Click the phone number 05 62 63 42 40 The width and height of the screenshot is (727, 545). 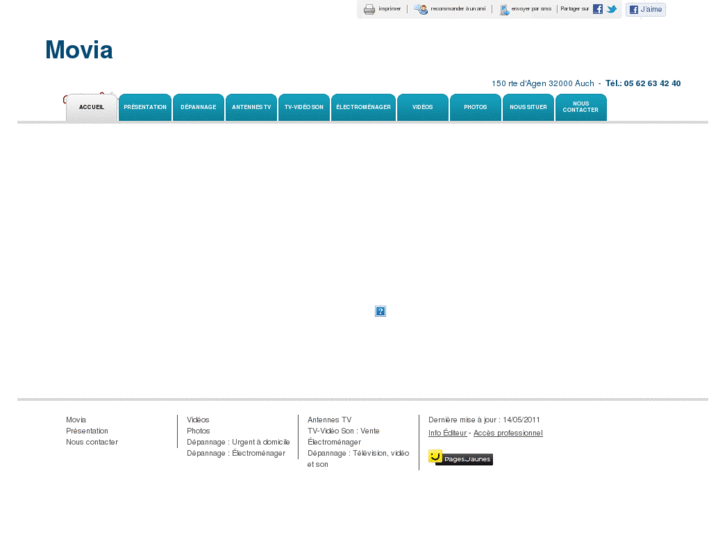click(x=652, y=83)
